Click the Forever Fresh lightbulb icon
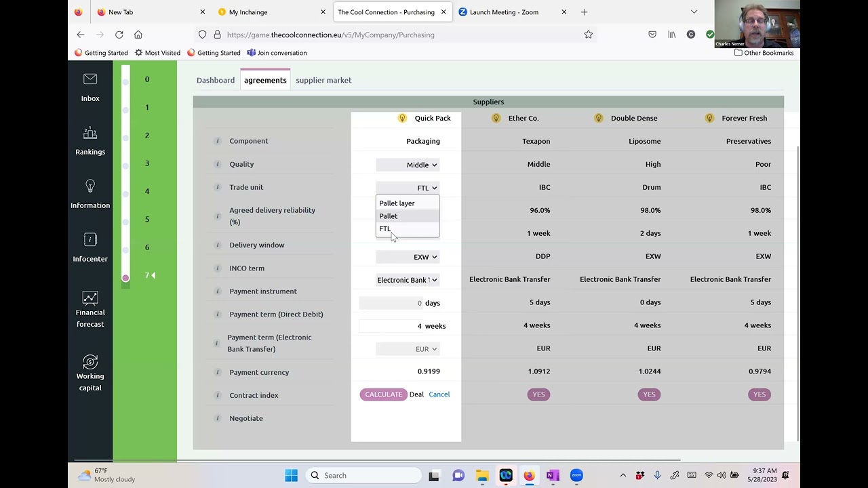This screenshot has height=488, width=868. point(709,118)
